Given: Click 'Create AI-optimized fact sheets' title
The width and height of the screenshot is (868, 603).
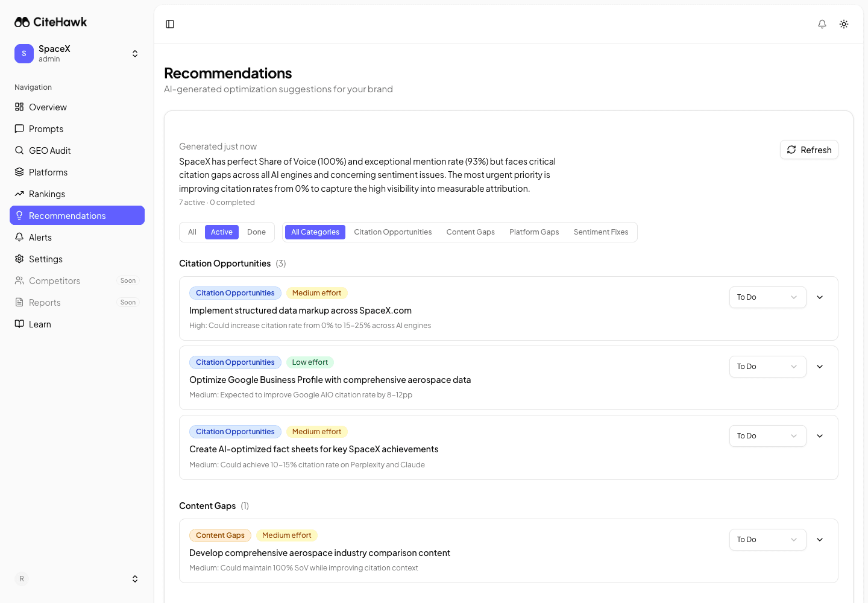Looking at the screenshot, I should (x=313, y=449).
